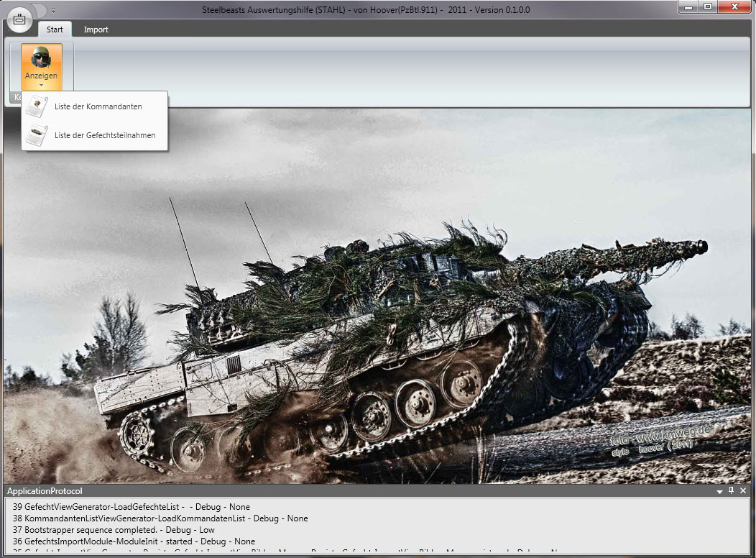Image resolution: width=756 pixels, height=558 pixels.
Task: Click the ApplicationProtocol panel title bar
Action: pyautogui.click(x=287, y=491)
